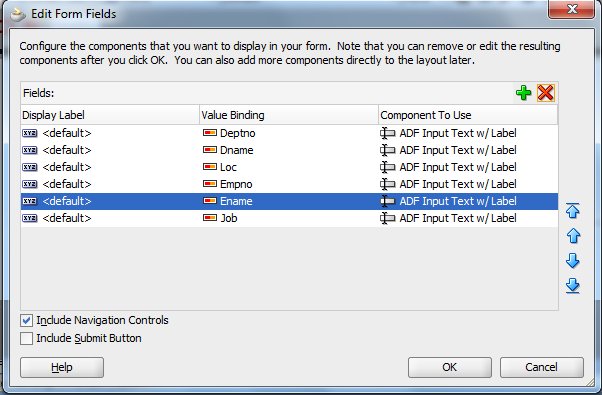Open component dropdown for Dname row

[x=468, y=150]
